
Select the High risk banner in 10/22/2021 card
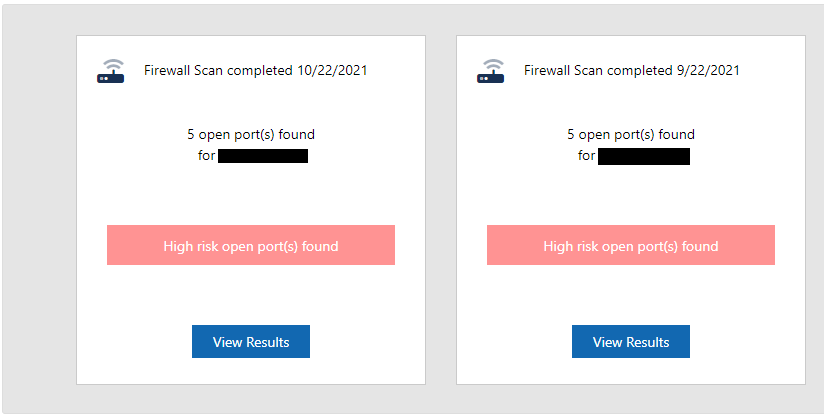251,245
